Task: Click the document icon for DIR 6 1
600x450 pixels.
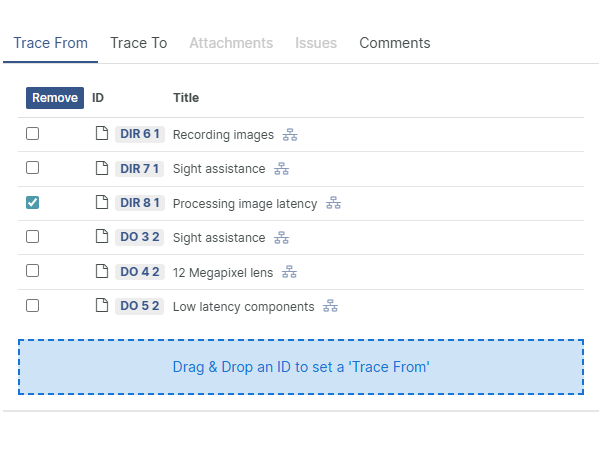Action: 101,134
